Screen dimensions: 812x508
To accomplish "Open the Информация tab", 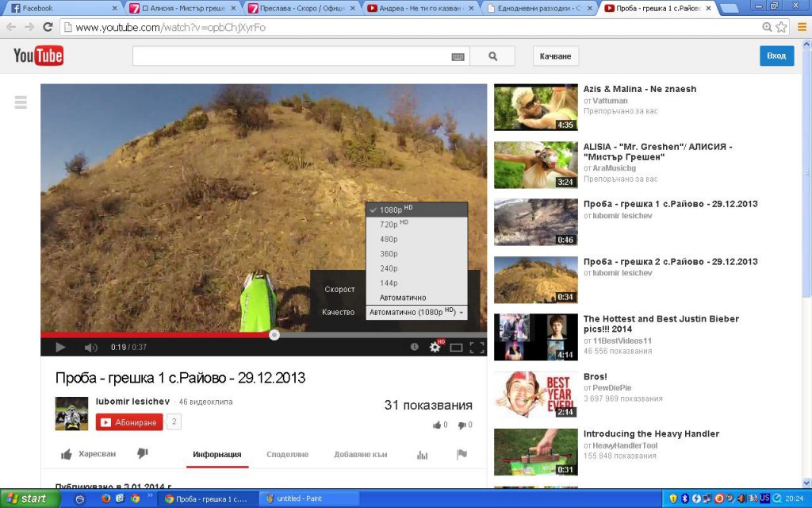I will pos(217,455).
